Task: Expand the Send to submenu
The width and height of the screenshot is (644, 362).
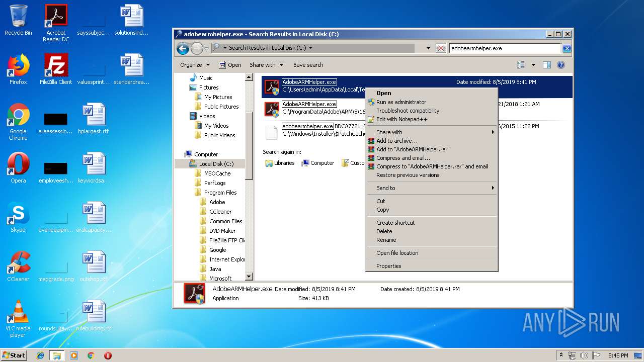Action: pyautogui.click(x=432, y=188)
